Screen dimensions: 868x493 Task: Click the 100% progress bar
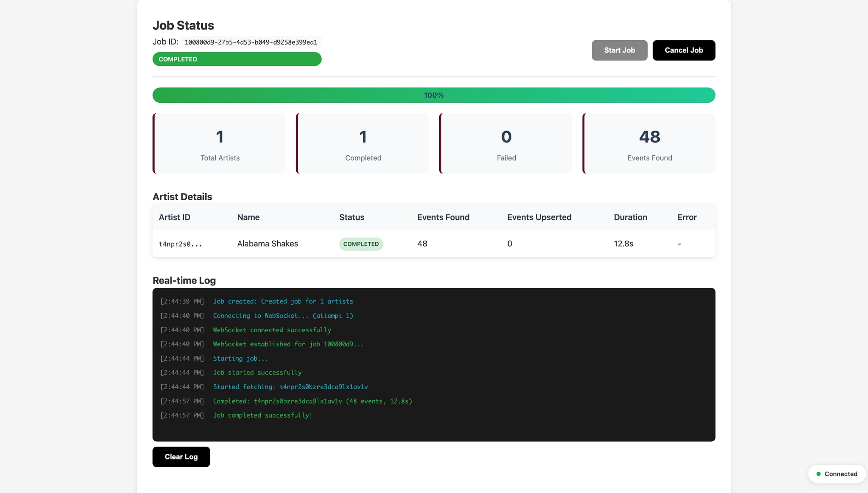pos(434,95)
